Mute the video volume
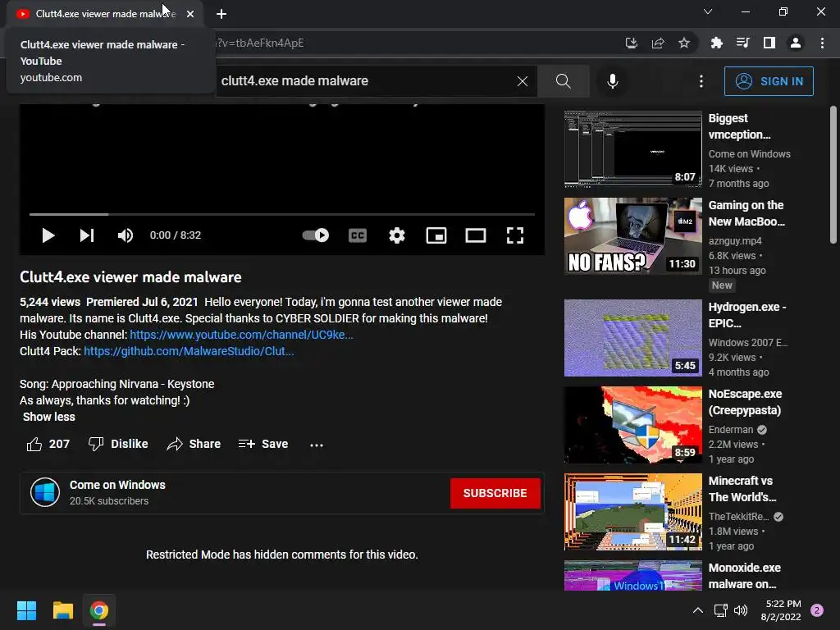This screenshot has width=840, height=630. 126,235
